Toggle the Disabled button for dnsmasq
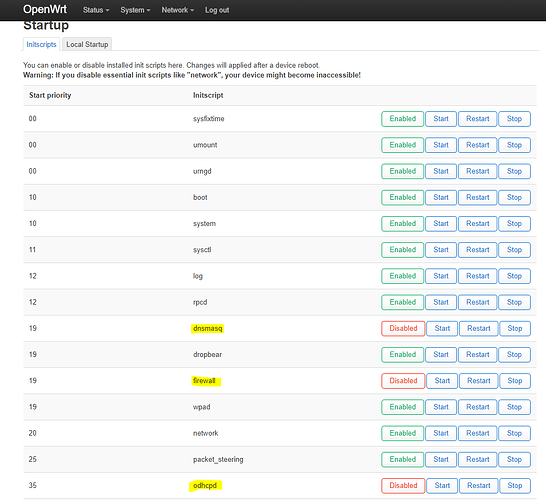Image resolution: width=546 pixels, height=500 pixels. click(403, 328)
